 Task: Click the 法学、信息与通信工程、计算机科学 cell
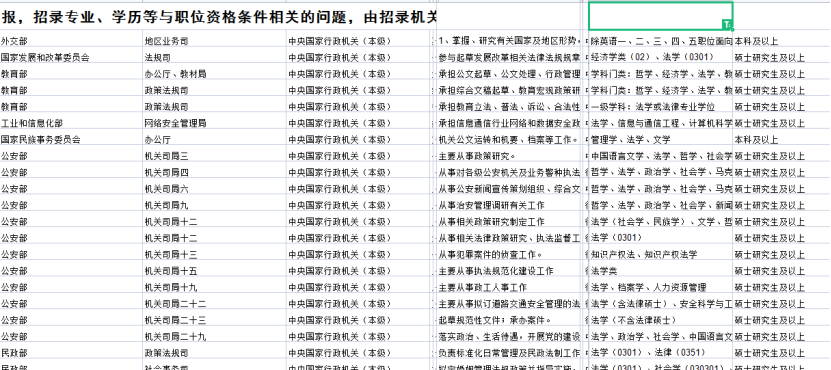click(x=661, y=123)
